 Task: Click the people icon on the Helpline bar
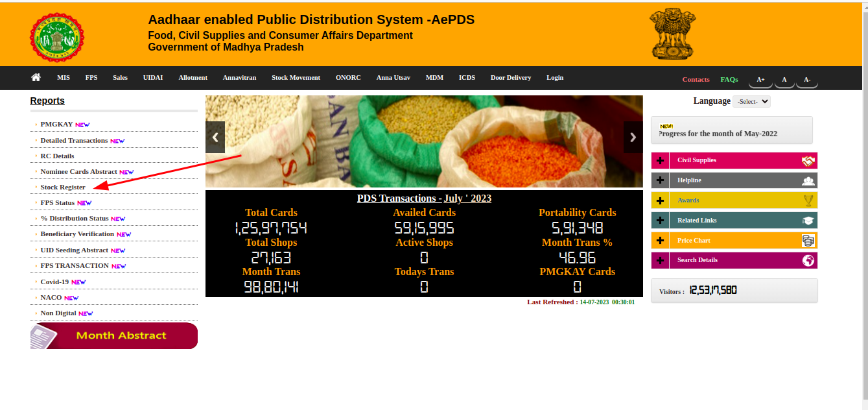807,180
